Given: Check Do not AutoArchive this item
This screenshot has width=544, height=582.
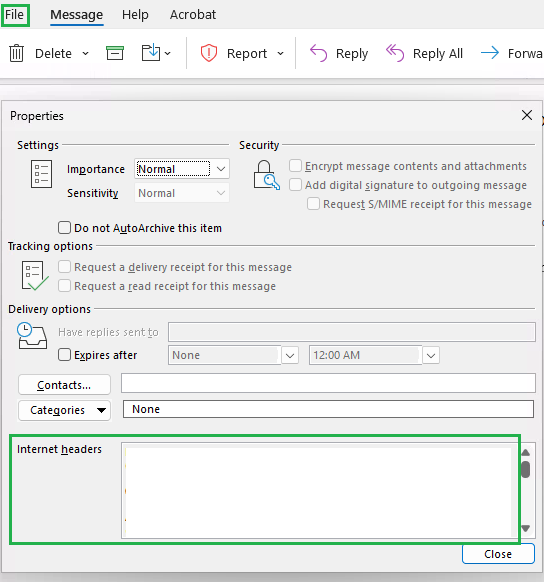Looking at the screenshot, I should click(64, 228).
